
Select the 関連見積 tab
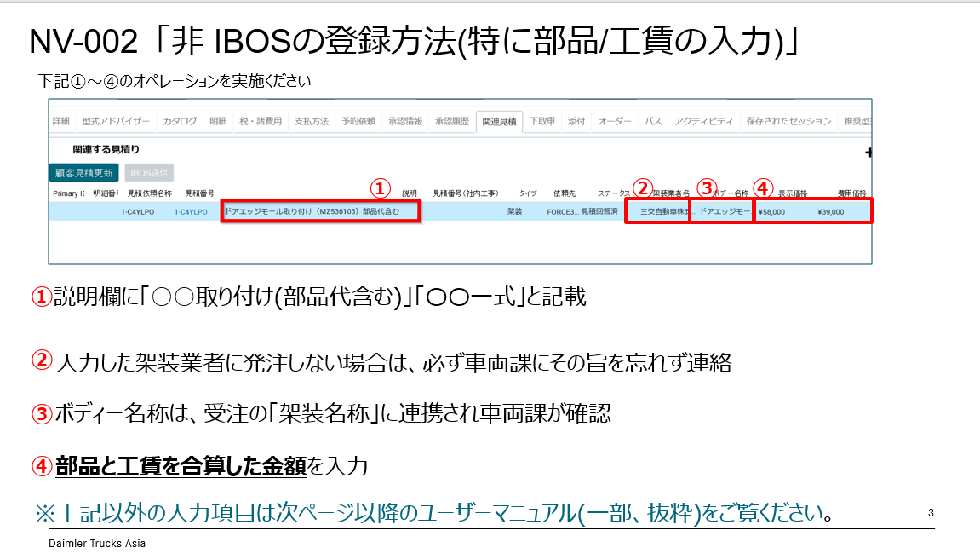click(x=499, y=121)
